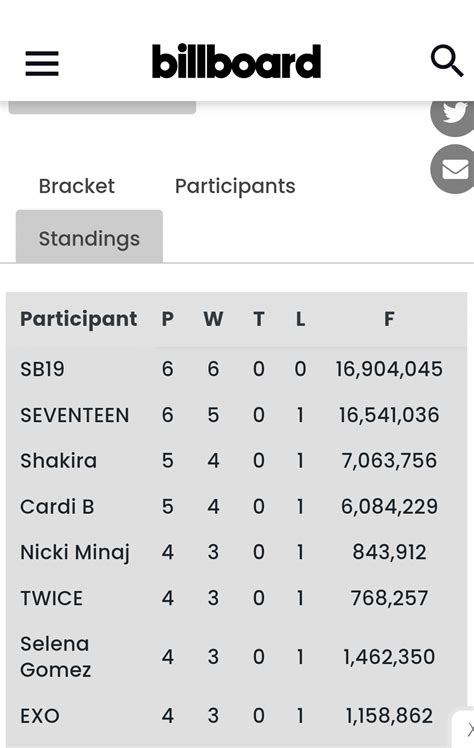
Task: Select the SB19 participant row
Action: tap(237, 369)
